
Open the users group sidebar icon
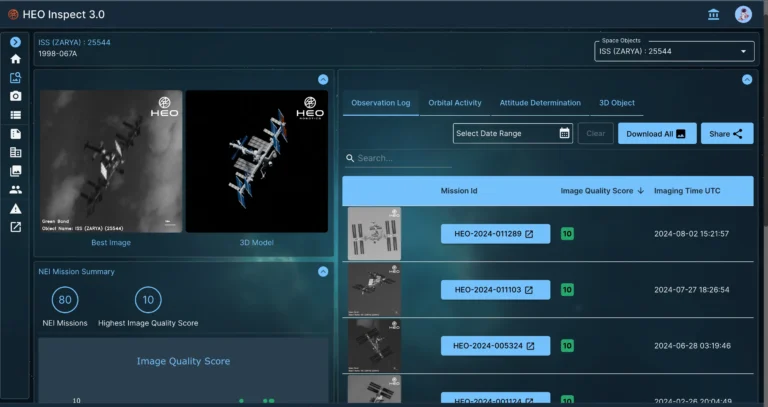pos(15,190)
